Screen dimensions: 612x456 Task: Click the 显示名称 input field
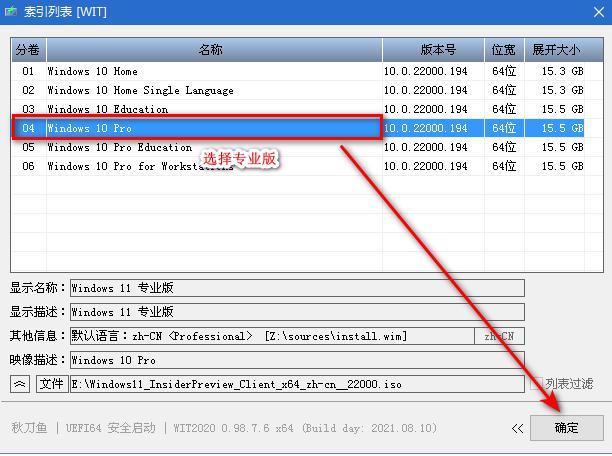pos(297,288)
